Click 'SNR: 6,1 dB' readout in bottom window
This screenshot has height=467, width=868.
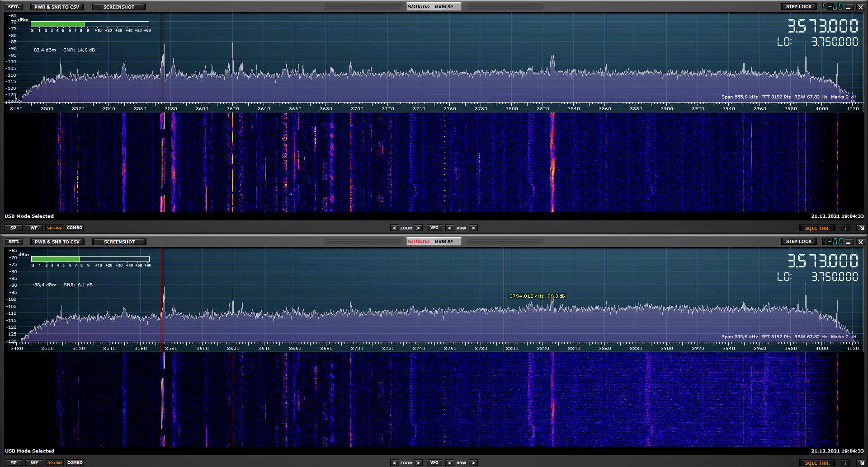pos(78,285)
